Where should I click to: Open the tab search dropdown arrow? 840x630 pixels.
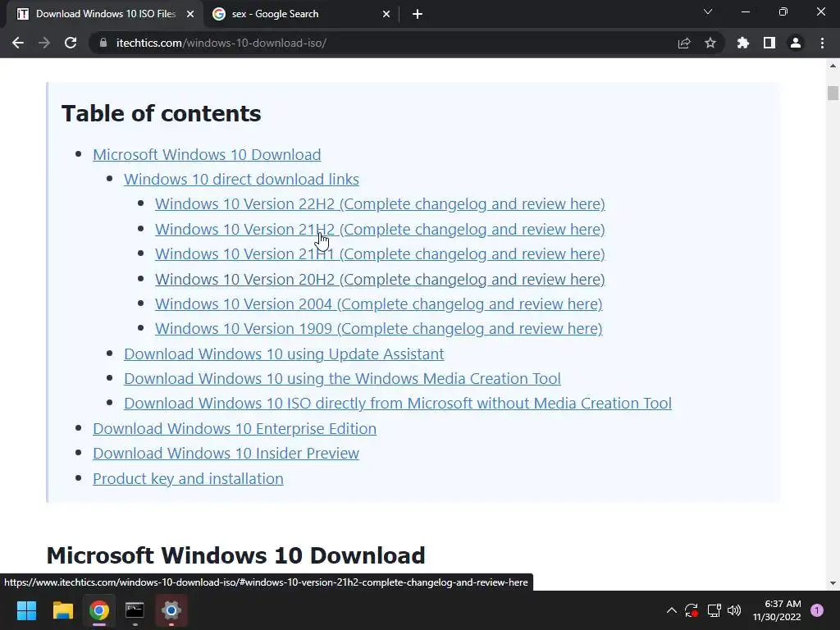[708, 11]
